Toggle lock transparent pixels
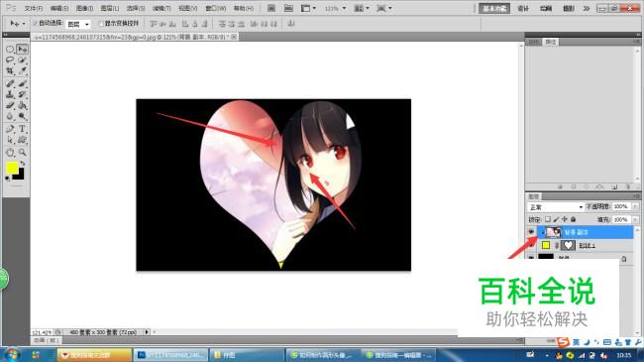This screenshot has height=362, width=644. click(548, 219)
